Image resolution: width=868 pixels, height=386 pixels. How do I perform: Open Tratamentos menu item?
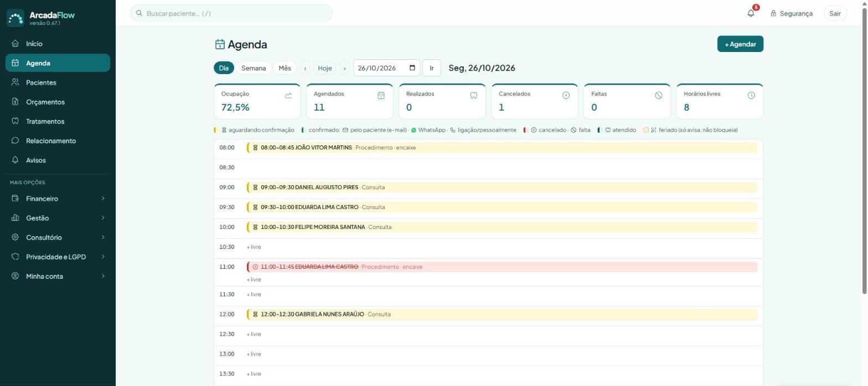[x=58, y=121]
